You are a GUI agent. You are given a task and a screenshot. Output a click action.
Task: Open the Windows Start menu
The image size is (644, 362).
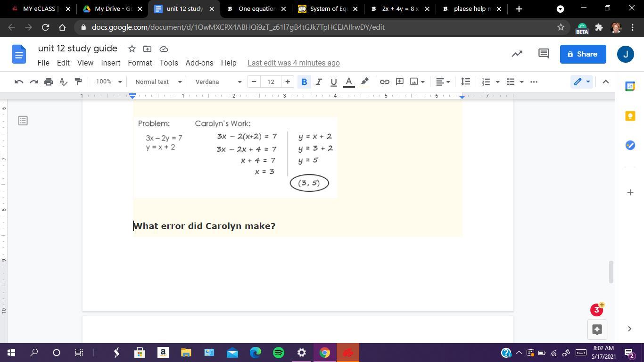pyautogui.click(x=11, y=353)
